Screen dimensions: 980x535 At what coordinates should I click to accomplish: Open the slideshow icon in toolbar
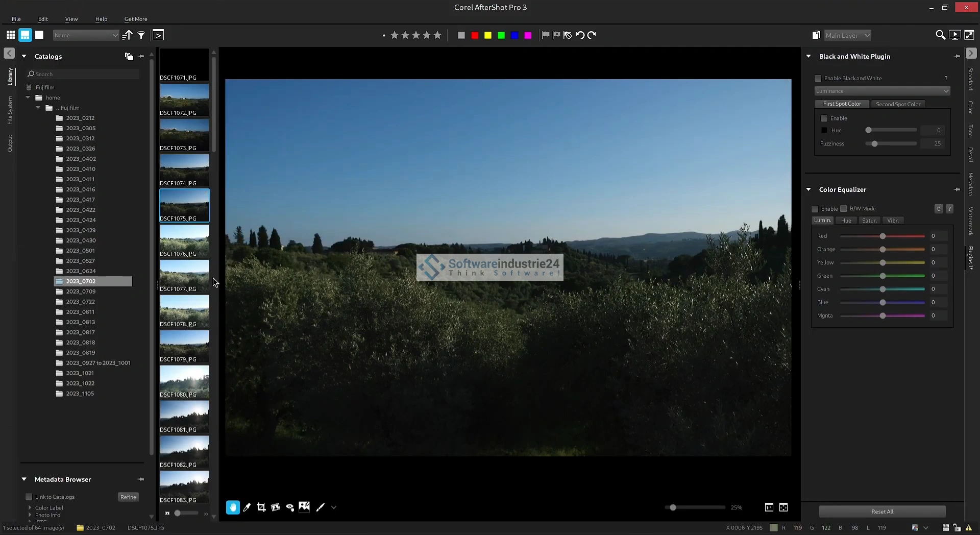(x=954, y=35)
